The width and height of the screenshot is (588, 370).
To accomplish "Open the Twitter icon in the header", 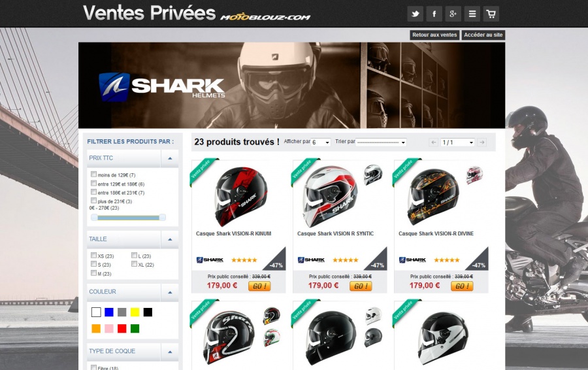I will (415, 14).
